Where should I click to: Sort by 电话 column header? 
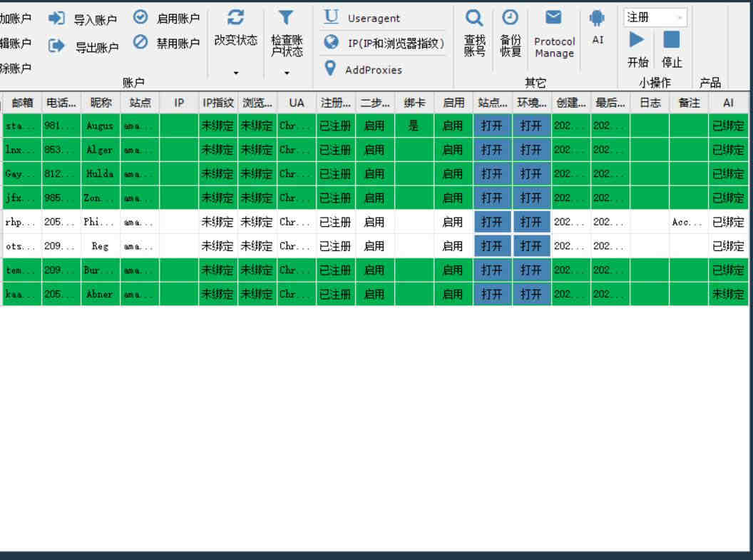click(x=61, y=102)
